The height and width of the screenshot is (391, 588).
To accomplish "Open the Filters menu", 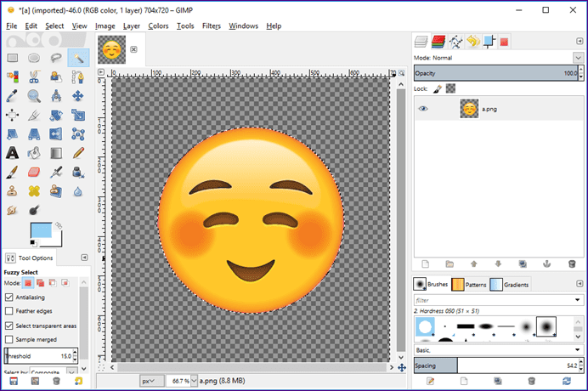I will [211, 25].
